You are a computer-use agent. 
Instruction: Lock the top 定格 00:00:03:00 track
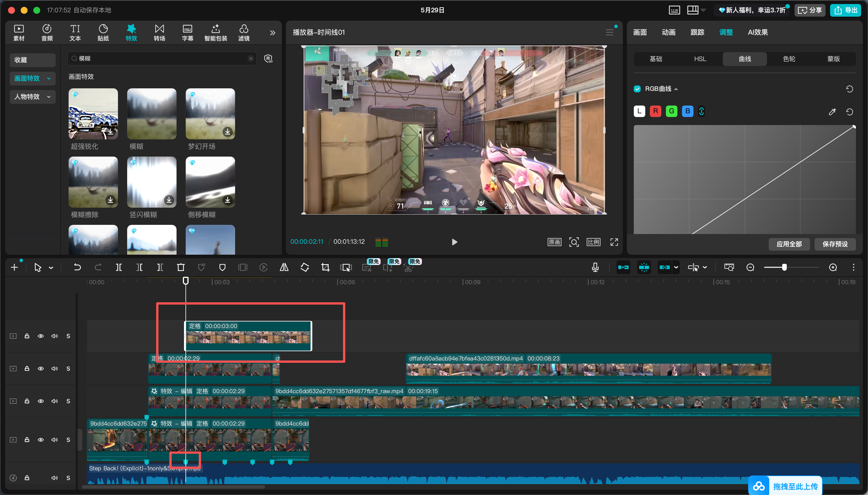pyautogui.click(x=27, y=336)
